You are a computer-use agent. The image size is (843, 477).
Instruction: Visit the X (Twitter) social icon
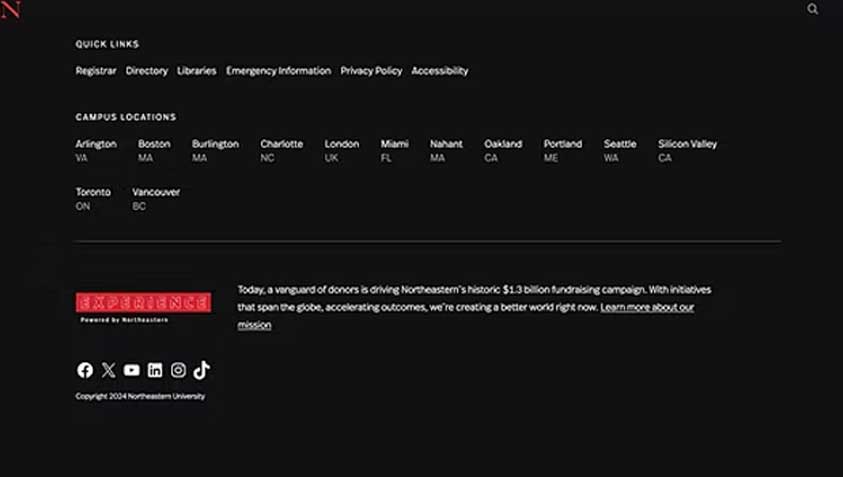(108, 370)
